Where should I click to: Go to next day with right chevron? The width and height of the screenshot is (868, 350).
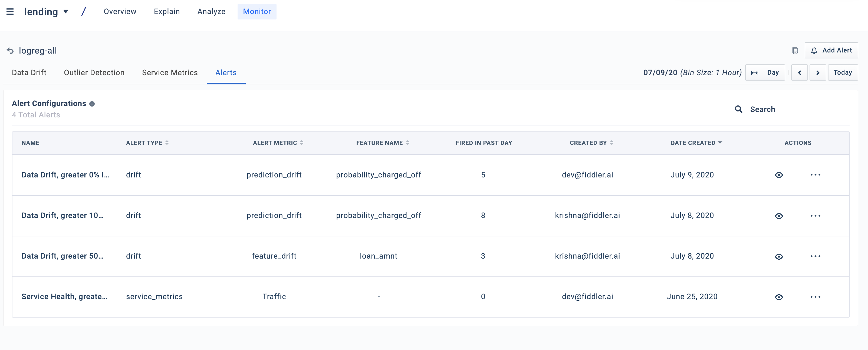pyautogui.click(x=817, y=73)
